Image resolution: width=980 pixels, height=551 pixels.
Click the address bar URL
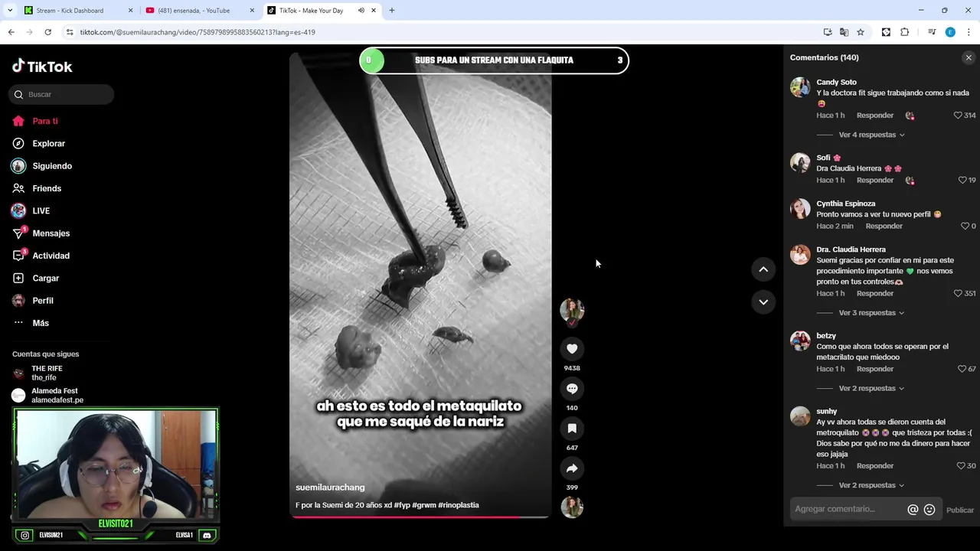198,32
